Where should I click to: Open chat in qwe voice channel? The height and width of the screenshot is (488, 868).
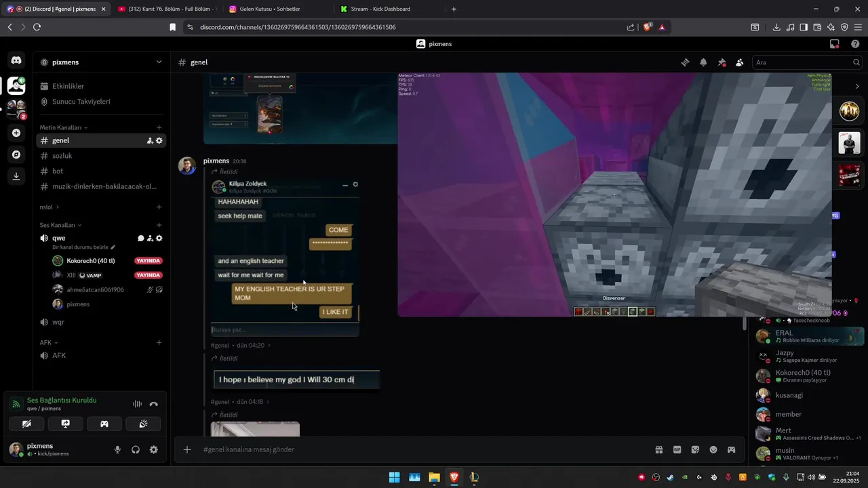[x=141, y=239]
